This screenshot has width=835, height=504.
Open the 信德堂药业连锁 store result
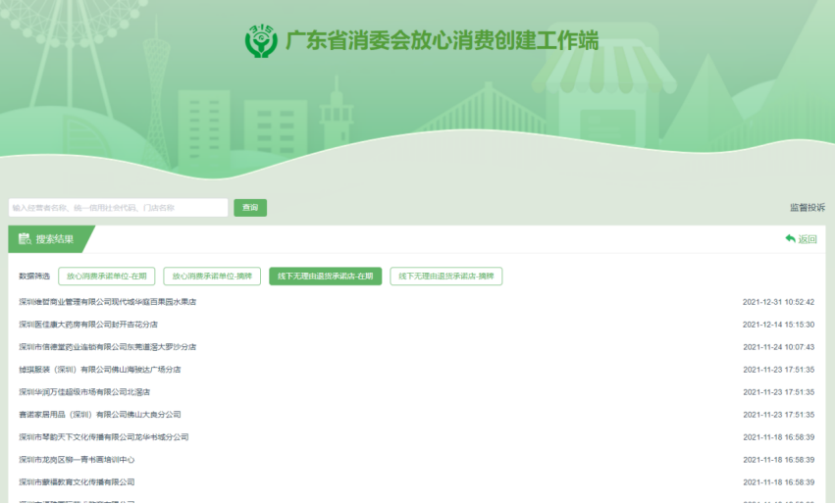(x=108, y=347)
